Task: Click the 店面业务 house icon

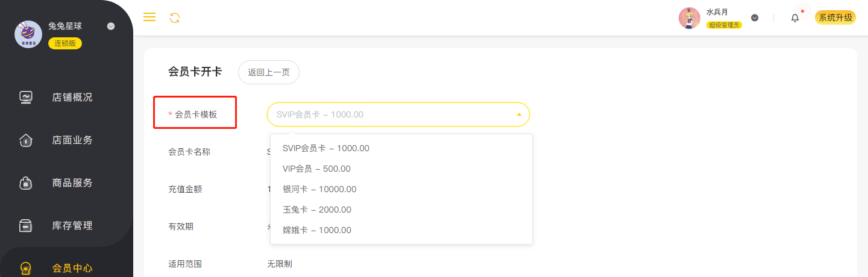Action: point(26,140)
